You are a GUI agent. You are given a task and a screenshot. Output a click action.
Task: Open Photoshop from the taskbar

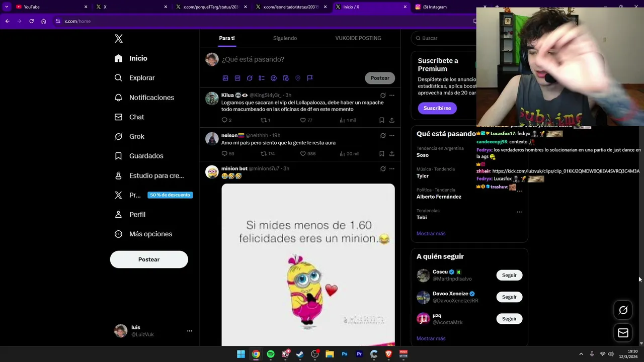coord(344,354)
